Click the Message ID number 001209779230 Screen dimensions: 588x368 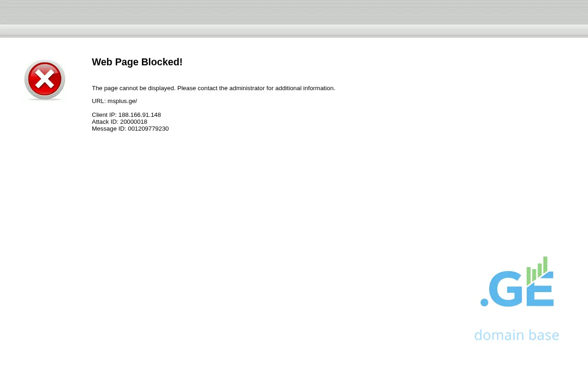[148, 129]
